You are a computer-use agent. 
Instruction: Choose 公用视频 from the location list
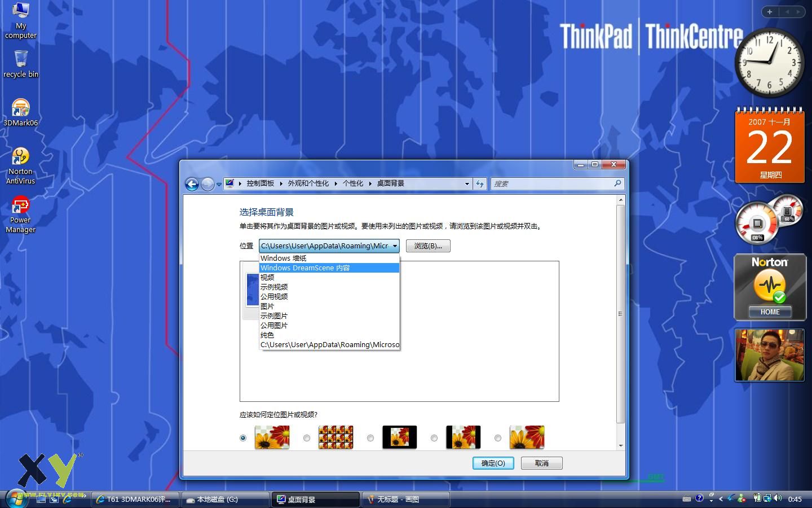point(329,297)
